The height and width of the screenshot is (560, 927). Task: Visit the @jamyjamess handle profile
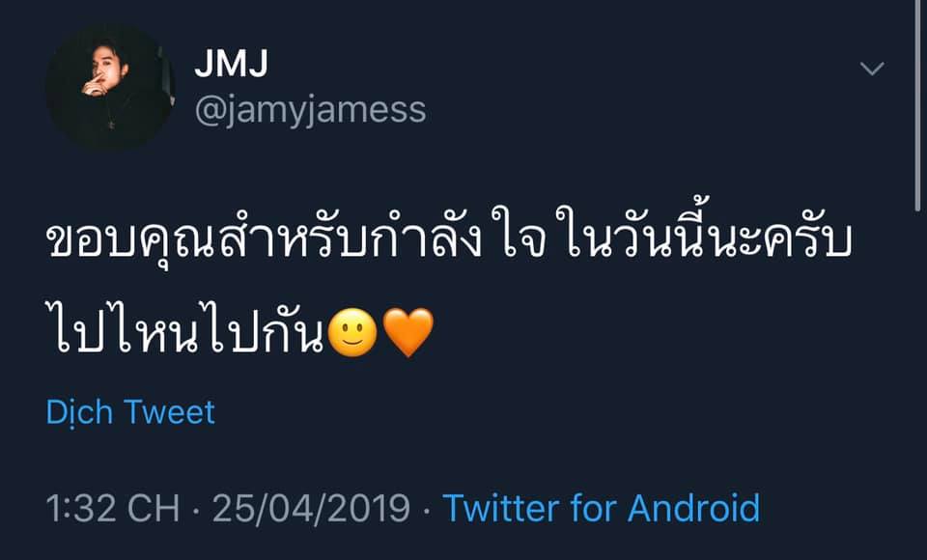click(x=310, y=110)
